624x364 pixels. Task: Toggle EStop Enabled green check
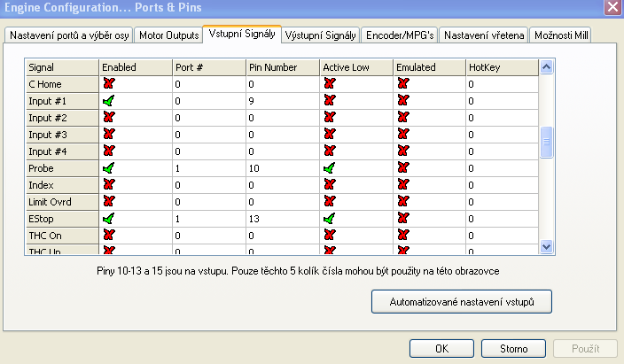(x=109, y=218)
